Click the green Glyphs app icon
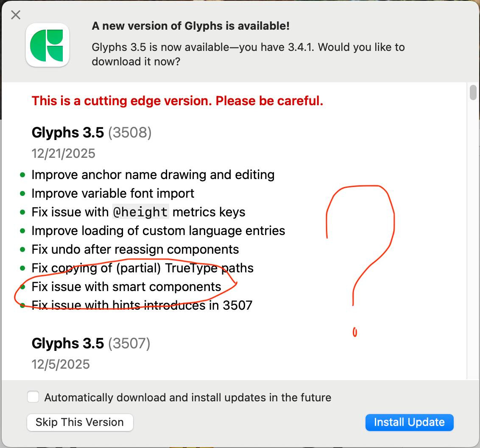This screenshot has height=448, width=480. click(x=47, y=45)
